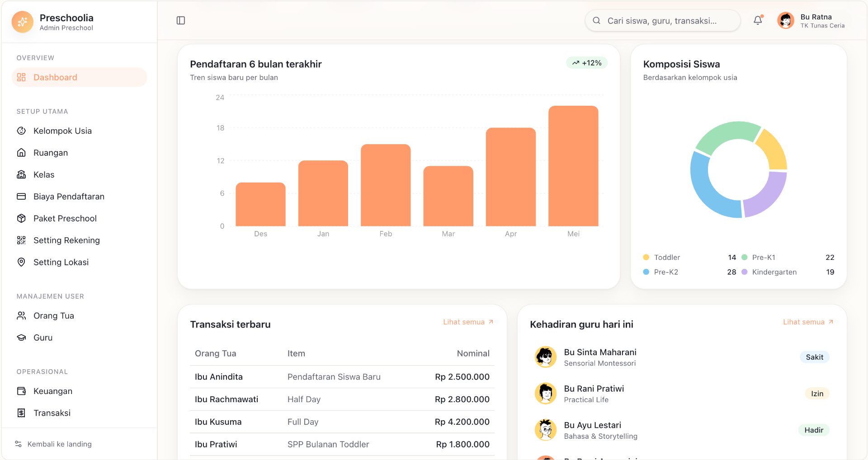Click SPP Bulanan Toddler item
This screenshot has width=868, height=460.
coord(328,444)
